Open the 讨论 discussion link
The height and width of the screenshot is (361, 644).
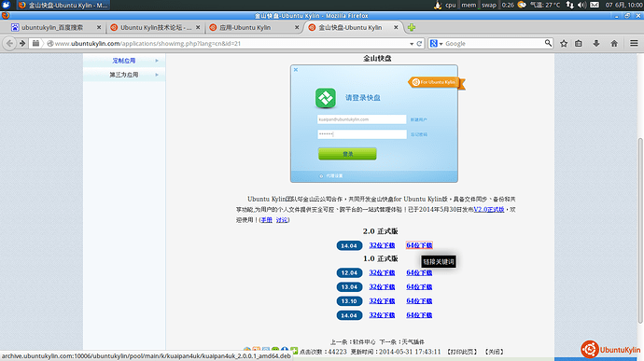coord(282,220)
